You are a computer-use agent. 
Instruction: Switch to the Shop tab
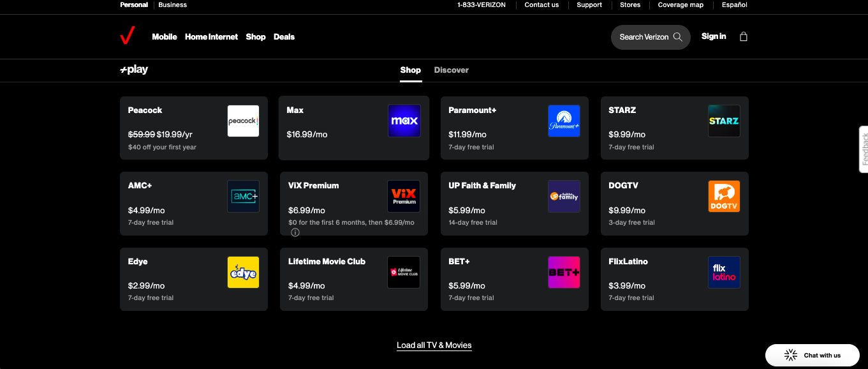pyautogui.click(x=410, y=70)
